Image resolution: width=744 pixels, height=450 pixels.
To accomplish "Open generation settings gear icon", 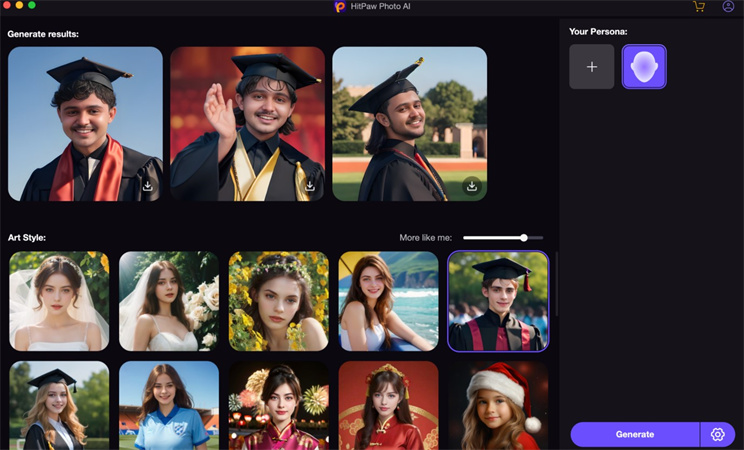I will click(717, 434).
